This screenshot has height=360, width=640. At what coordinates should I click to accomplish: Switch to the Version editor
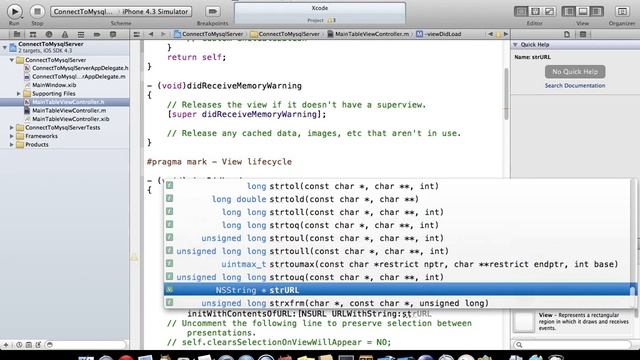pyautogui.click(x=549, y=11)
